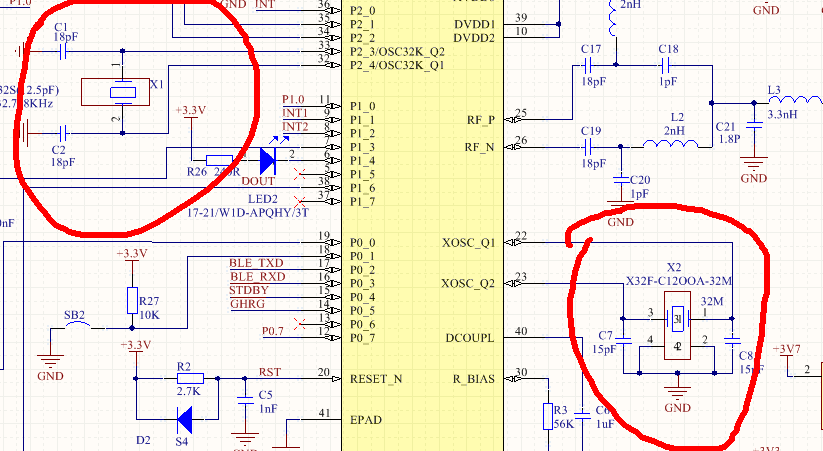Viewport: 823px width, 451px height.
Task: Select capacitor C8 symbol near X2
Action: tap(732, 339)
